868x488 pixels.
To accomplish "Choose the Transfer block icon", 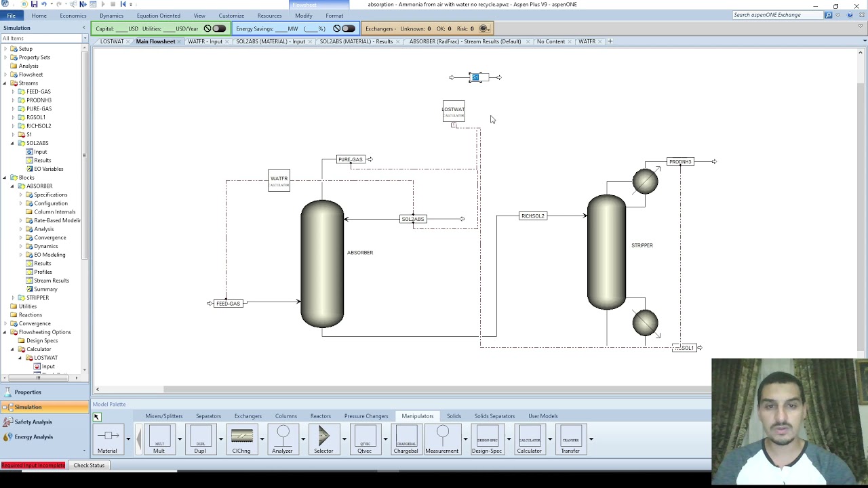I will (570, 439).
